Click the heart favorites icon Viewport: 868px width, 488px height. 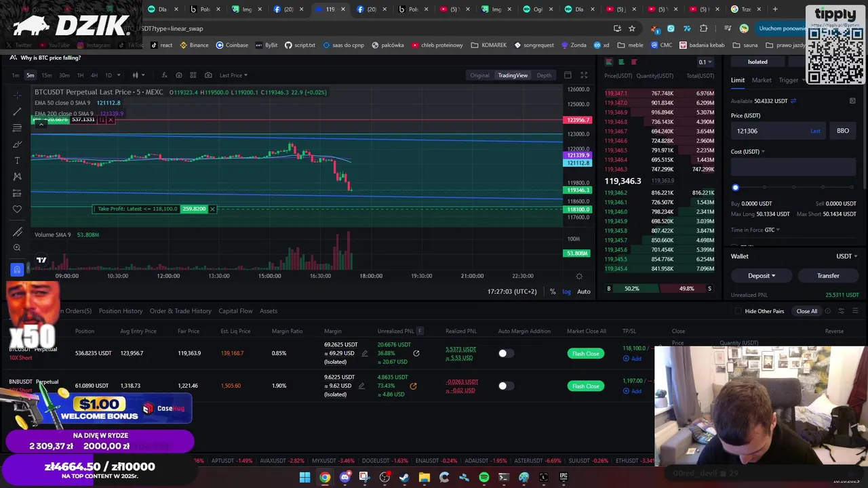17,209
